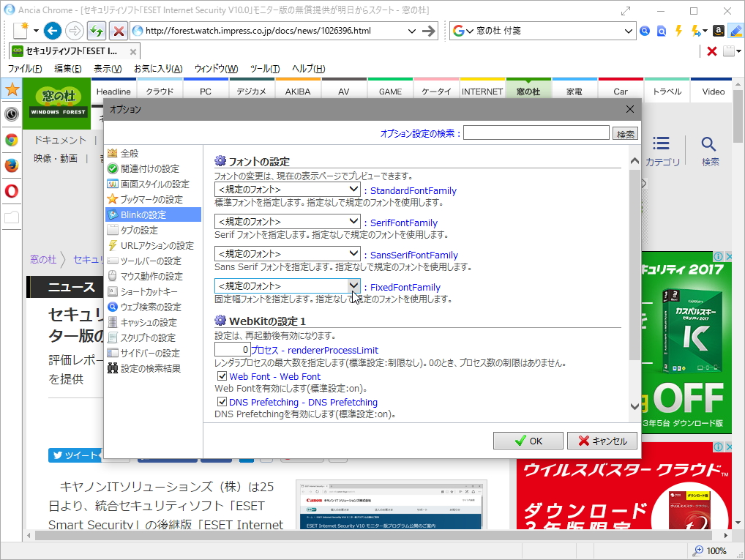Click the renderProcessLimit number input field
This screenshot has width=745, height=560.
pos(231,349)
